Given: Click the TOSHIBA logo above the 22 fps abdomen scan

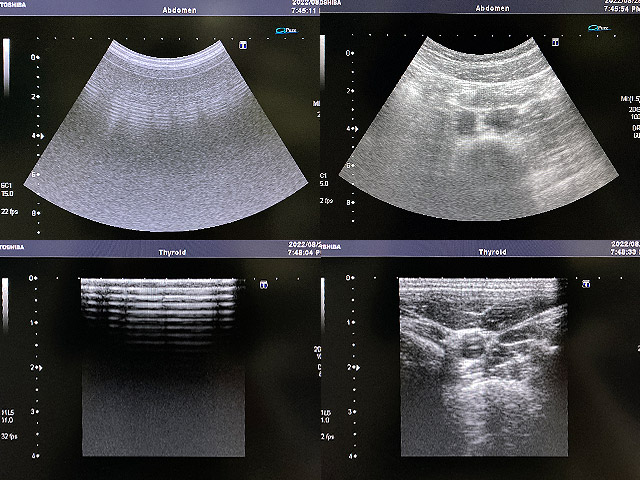Looking at the screenshot, I should click(13, 4).
